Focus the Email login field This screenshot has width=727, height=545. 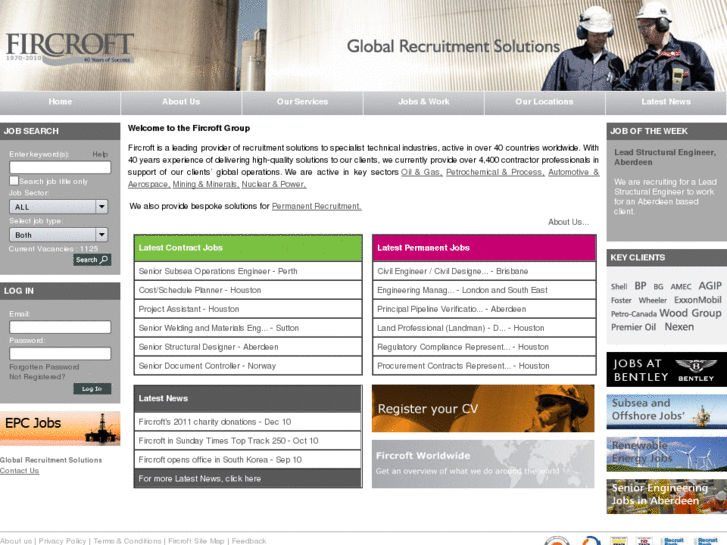(x=60, y=327)
